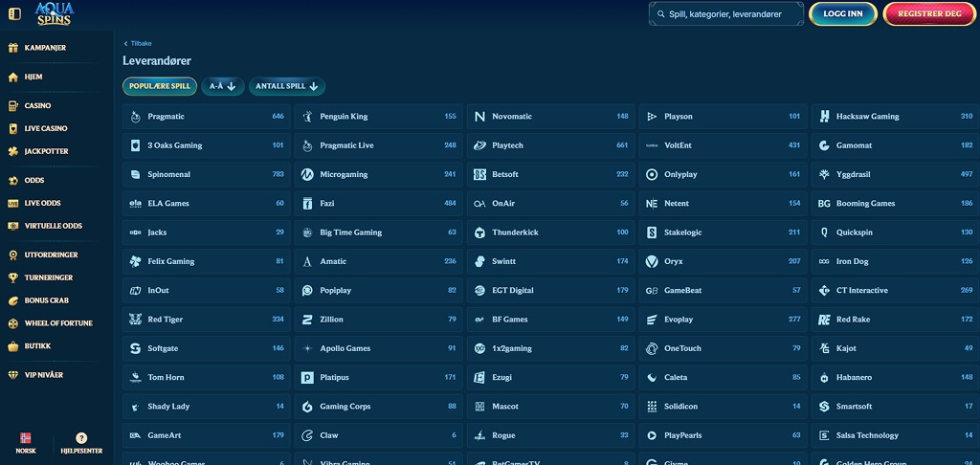The height and width of the screenshot is (465, 980).
Task: Open Kampanjer gift icon in sidebar
Action: pos(12,48)
